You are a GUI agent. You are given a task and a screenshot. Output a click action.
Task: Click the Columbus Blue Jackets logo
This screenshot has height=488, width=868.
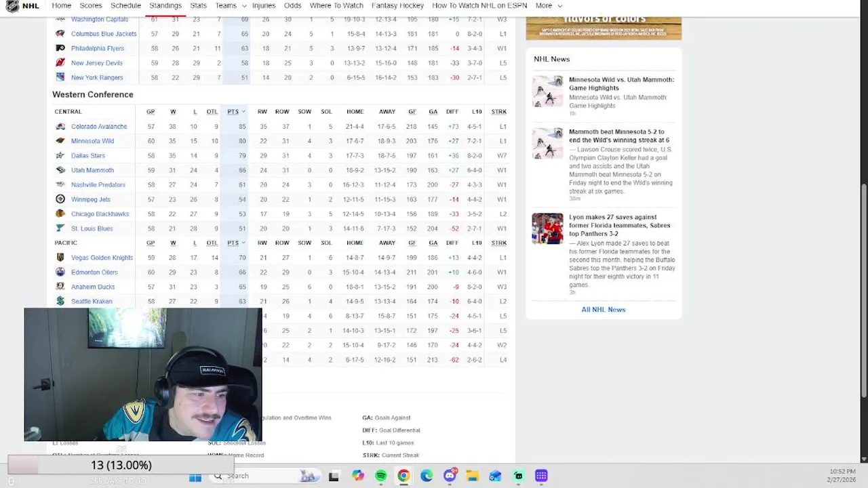pyautogui.click(x=60, y=34)
